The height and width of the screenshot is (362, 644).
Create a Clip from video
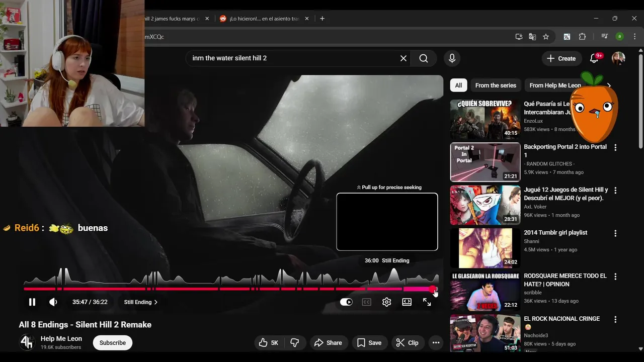pos(408,343)
